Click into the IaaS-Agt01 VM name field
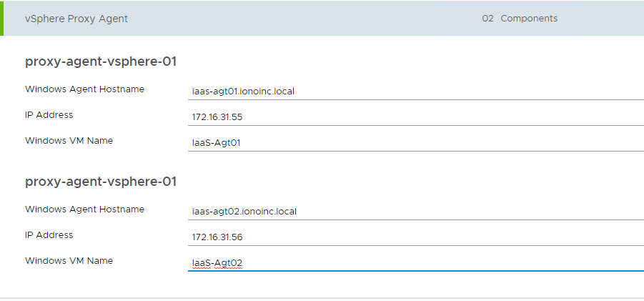644x301 pixels. tap(415, 143)
